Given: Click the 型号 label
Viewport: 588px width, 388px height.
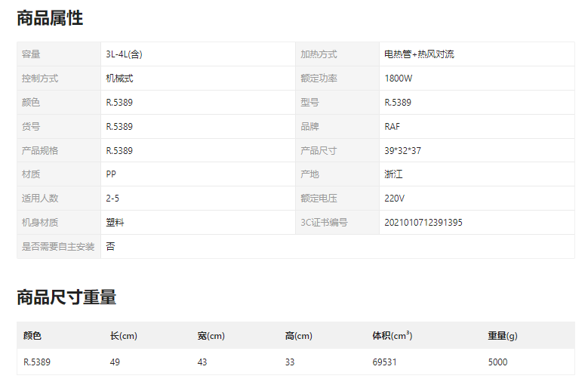Looking at the screenshot, I should (x=309, y=103).
